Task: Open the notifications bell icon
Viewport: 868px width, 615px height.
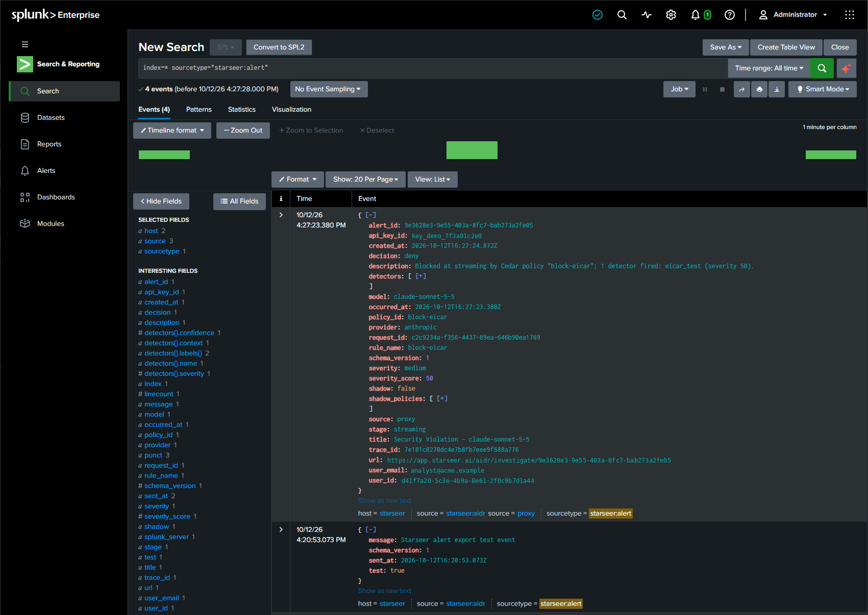Action: coord(695,15)
